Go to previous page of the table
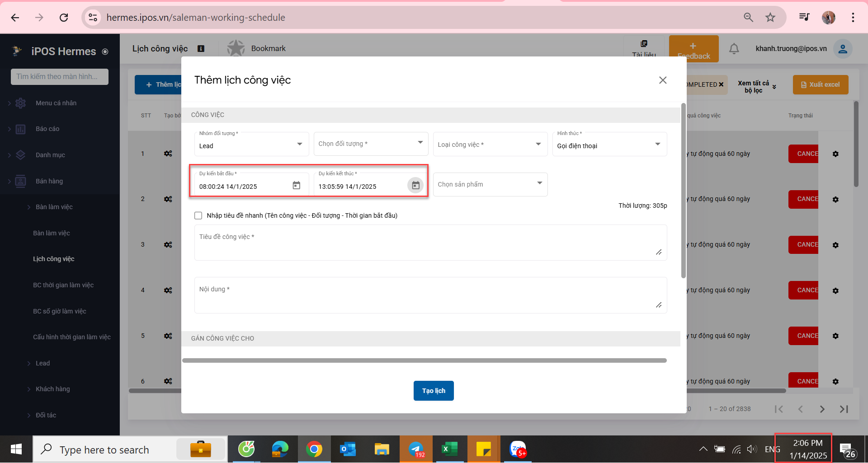 click(800, 409)
